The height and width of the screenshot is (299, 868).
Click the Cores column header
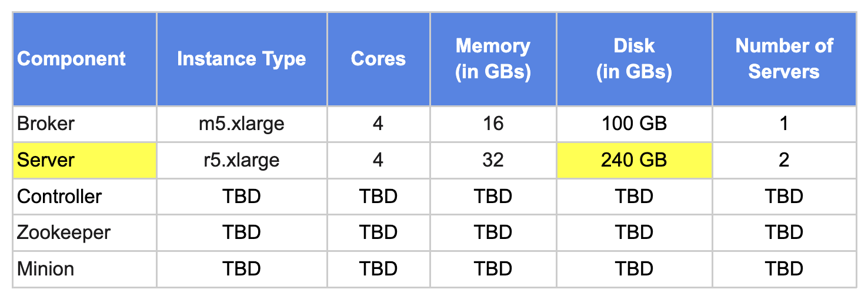point(378,59)
